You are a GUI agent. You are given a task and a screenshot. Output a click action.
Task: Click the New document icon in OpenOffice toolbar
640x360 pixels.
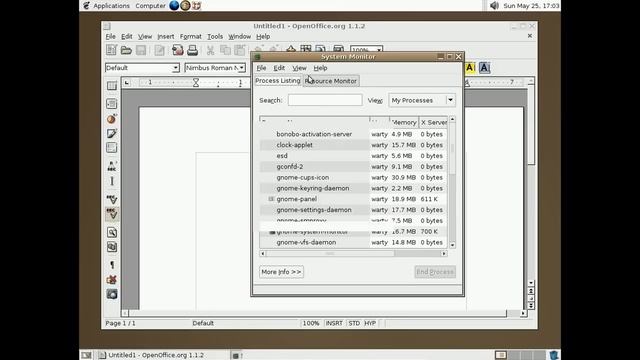tap(111, 50)
